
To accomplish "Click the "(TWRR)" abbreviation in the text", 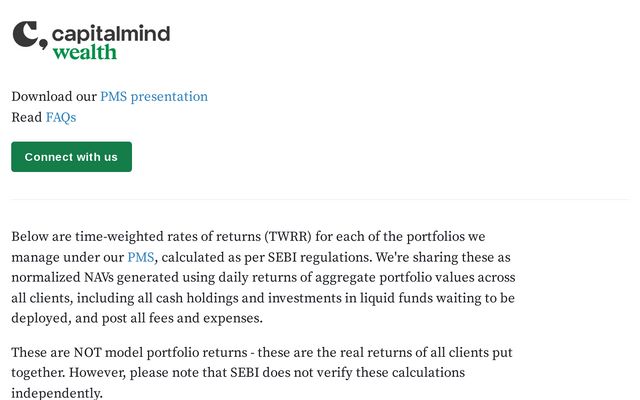I will 295,237.
